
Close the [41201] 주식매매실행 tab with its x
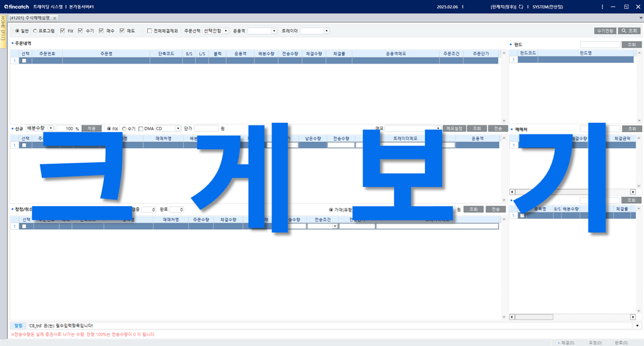(54, 18)
